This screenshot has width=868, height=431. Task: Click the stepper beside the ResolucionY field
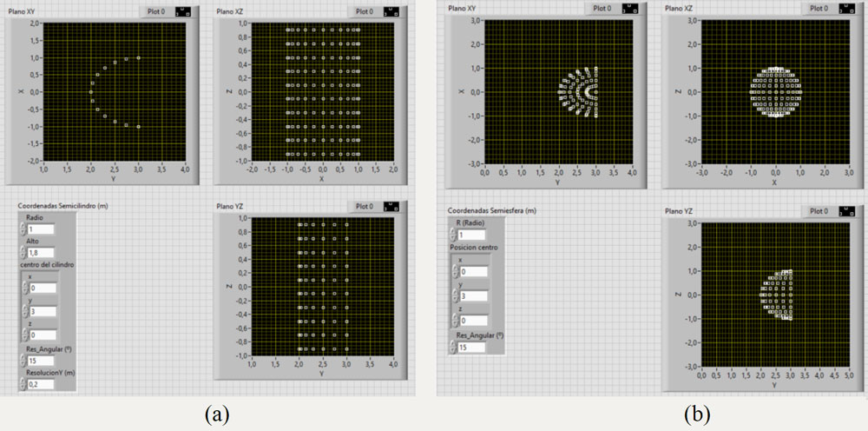click(x=21, y=383)
